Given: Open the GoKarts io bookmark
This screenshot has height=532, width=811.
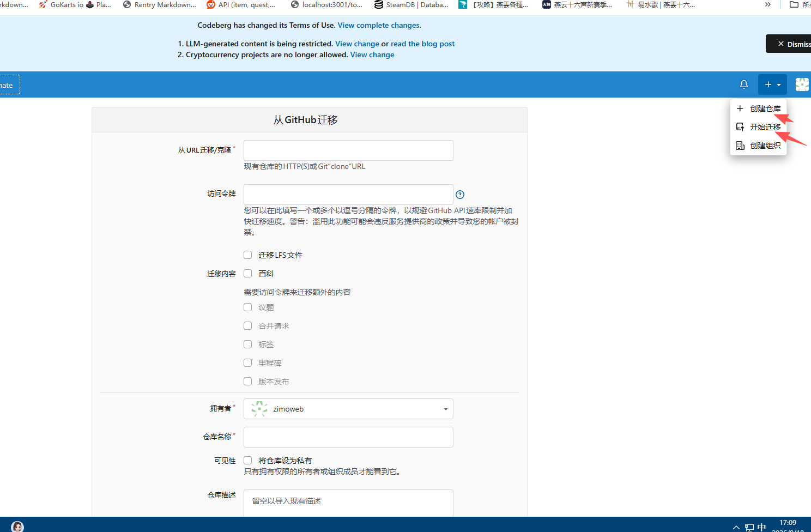Looking at the screenshot, I should click(x=61, y=5).
